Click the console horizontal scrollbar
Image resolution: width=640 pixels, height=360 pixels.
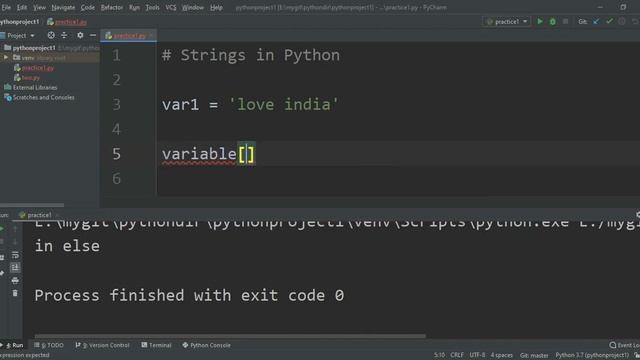click(230, 336)
